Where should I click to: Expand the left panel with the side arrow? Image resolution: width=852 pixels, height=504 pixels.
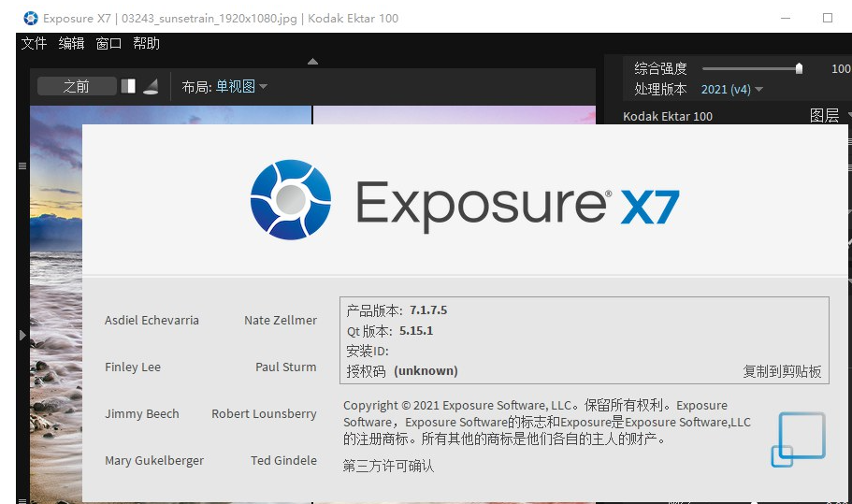point(22,335)
